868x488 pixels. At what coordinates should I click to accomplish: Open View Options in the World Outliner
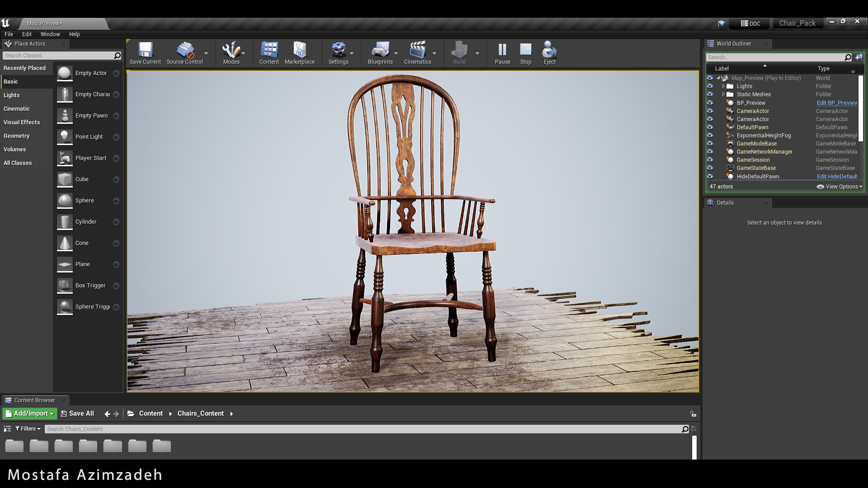click(x=839, y=186)
